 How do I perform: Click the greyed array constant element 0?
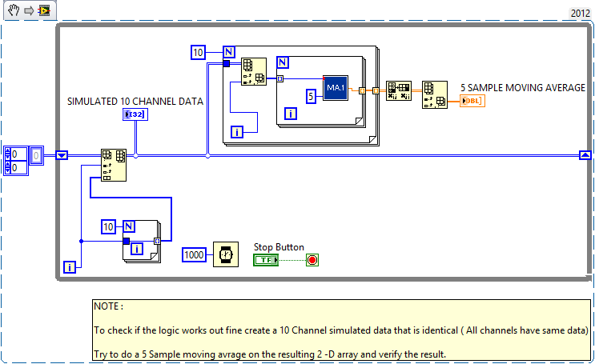(36, 155)
